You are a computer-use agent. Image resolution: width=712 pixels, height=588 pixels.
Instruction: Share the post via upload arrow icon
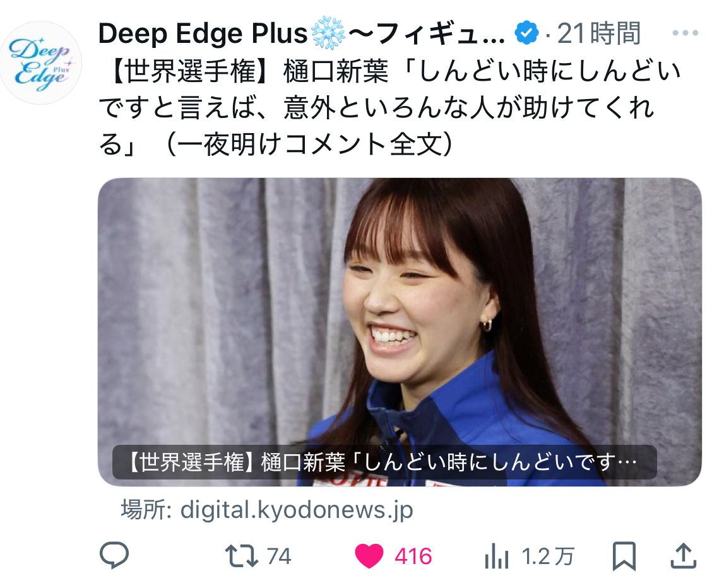[684, 555]
